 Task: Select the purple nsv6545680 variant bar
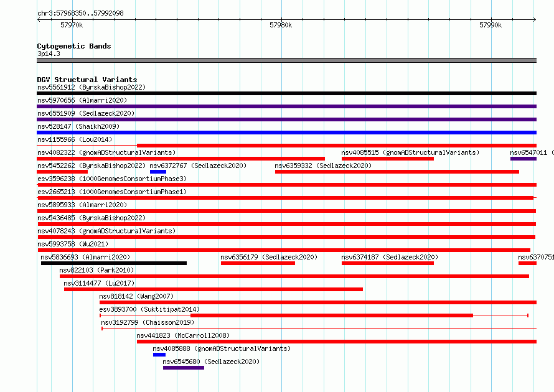coord(184,368)
